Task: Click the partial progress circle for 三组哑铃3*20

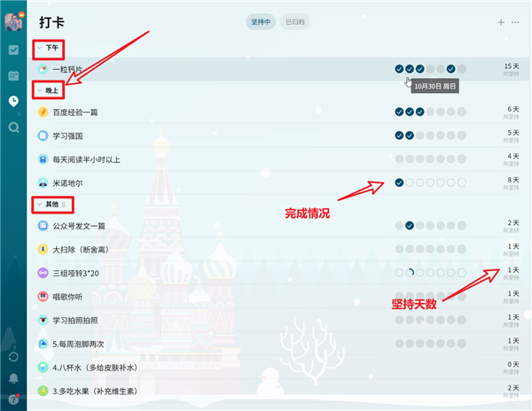Action: [410, 273]
